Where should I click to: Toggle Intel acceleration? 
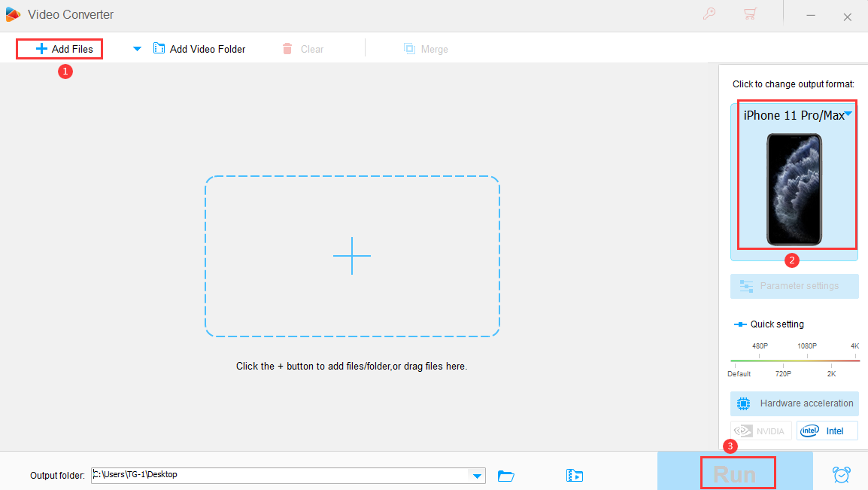coord(827,431)
